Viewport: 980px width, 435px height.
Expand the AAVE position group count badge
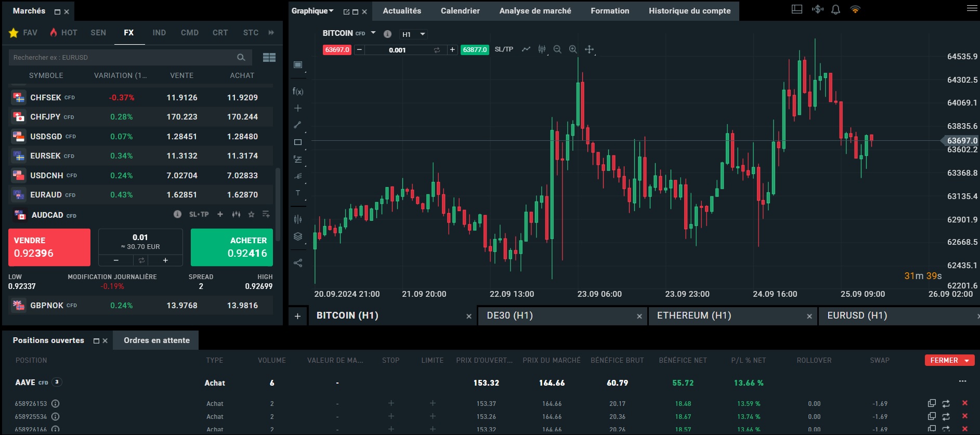point(57,382)
